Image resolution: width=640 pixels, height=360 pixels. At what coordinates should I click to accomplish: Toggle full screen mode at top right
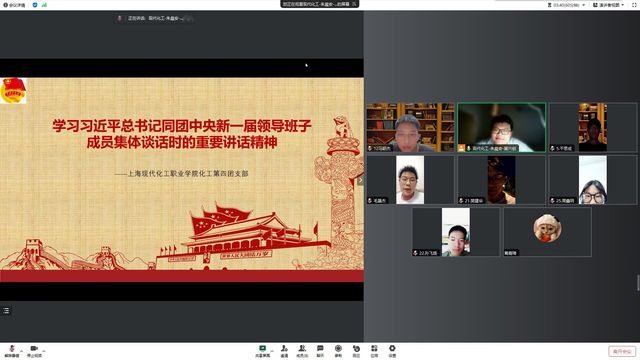click(x=634, y=5)
